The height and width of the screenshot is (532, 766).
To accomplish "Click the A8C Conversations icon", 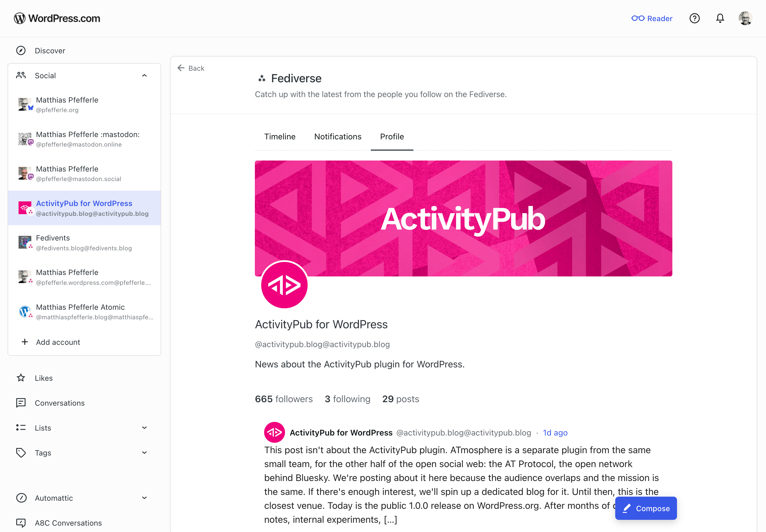I will [x=21, y=523].
